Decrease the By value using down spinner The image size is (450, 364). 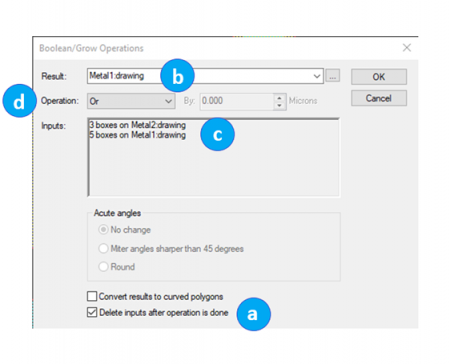(x=279, y=105)
